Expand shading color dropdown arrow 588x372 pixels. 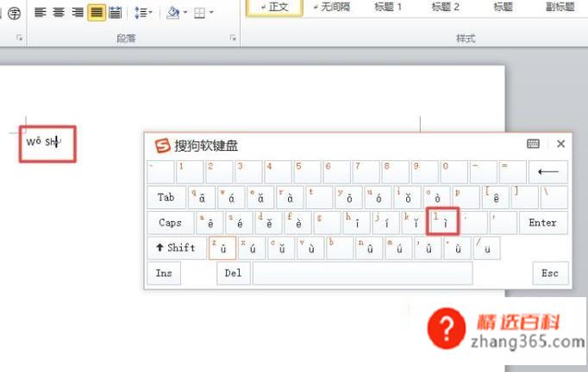pyautogui.click(x=185, y=13)
